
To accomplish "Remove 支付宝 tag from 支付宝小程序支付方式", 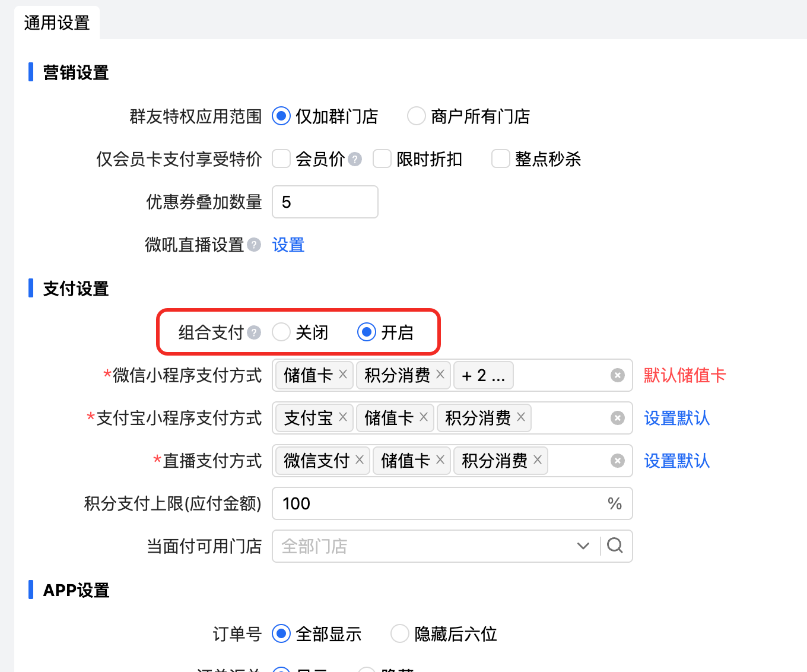I will 343,417.
